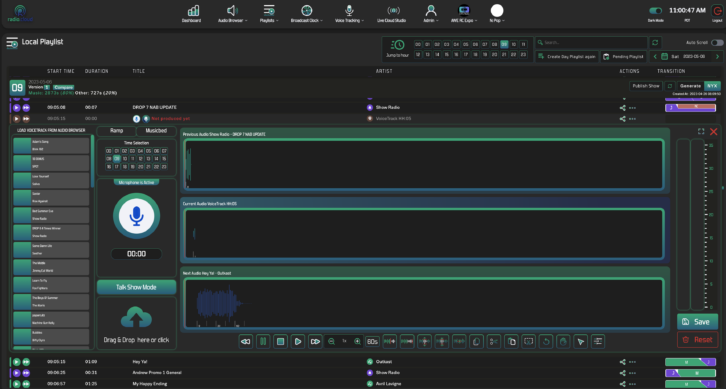Play the My Happy Ending row

(x=17, y=384)
